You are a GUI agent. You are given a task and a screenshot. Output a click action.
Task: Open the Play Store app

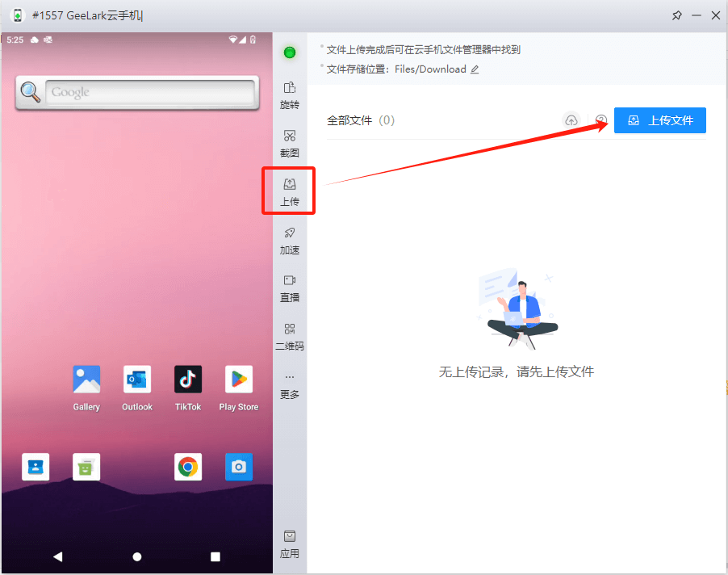(x=238, y=380)
